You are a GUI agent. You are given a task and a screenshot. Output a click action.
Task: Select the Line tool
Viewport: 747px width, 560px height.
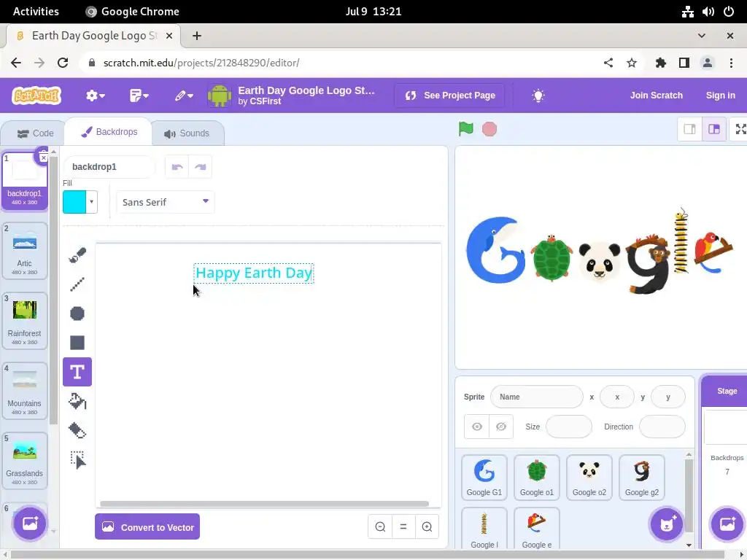[x=77, y=284]
